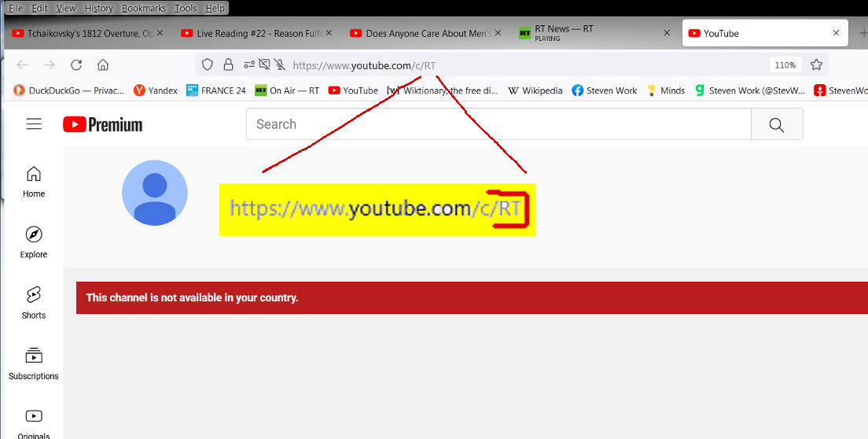Viewport: 868px width, 439px height.
Task: Open the Help menu
Action: pyautogui.click(x=215, y=9)
